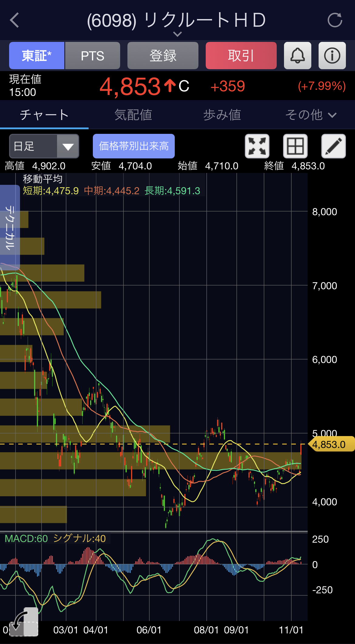Tap the rotate chart icon

[23, 622]
